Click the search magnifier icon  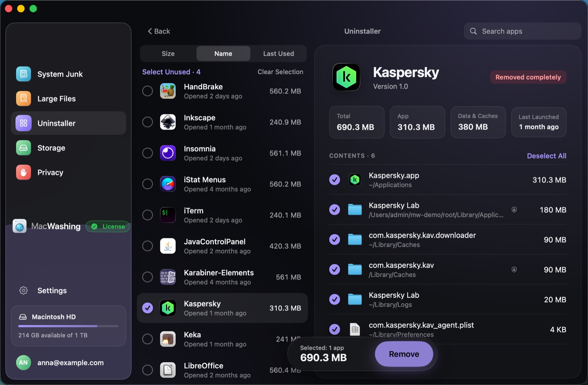coord(473,31)
